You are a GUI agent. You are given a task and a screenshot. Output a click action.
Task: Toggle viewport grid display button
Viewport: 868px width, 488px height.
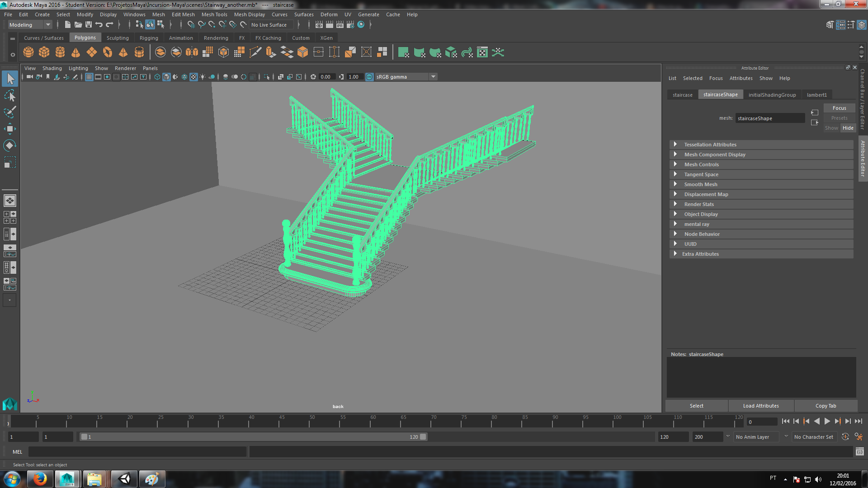coord(89,77)
